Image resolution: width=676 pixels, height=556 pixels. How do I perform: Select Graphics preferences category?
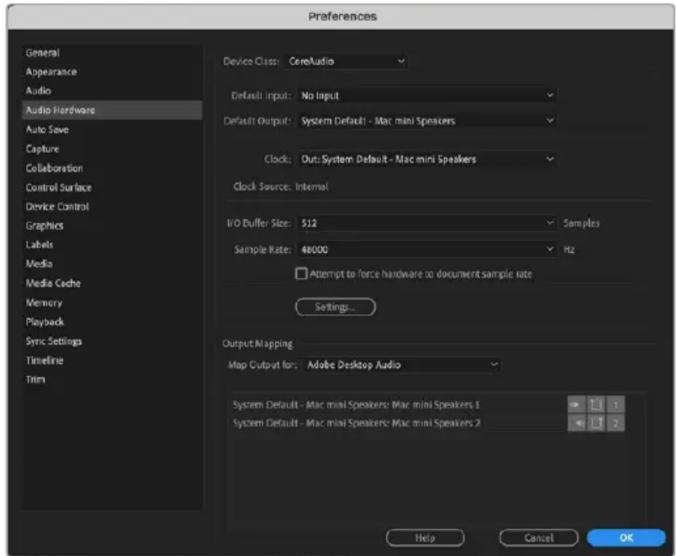click(x=112, y=225)
